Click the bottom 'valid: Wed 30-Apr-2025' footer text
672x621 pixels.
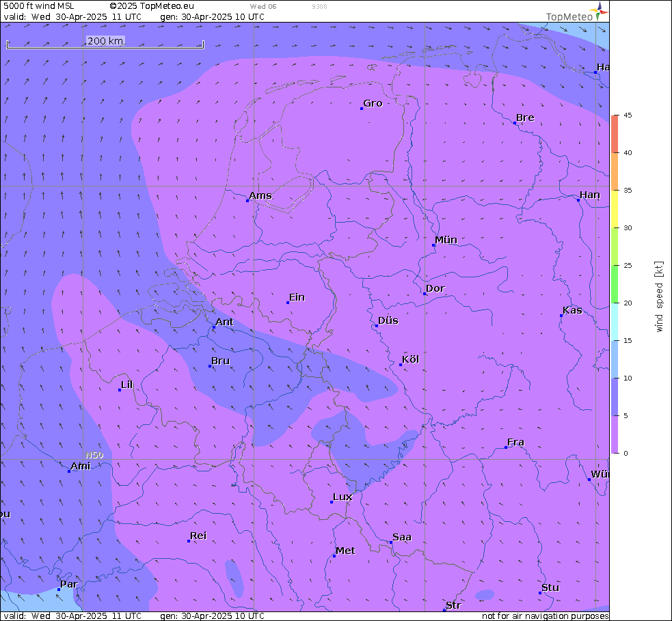point(72,616)
